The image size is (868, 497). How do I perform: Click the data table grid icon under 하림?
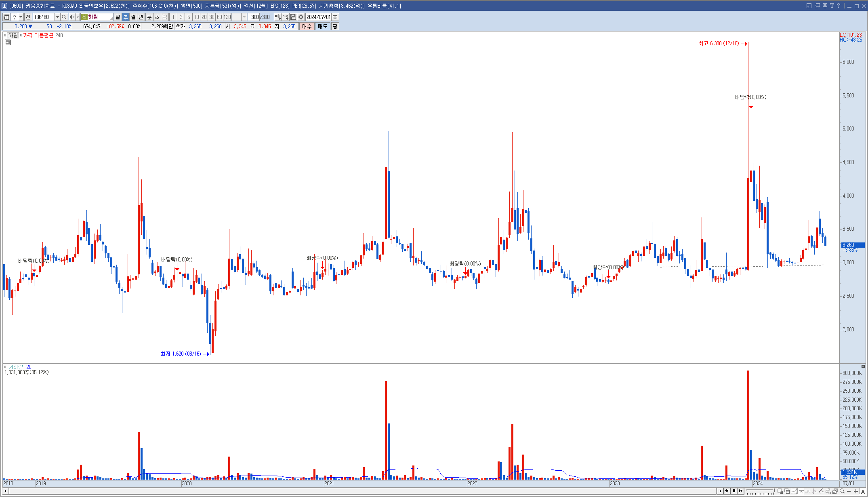(8, 42)
